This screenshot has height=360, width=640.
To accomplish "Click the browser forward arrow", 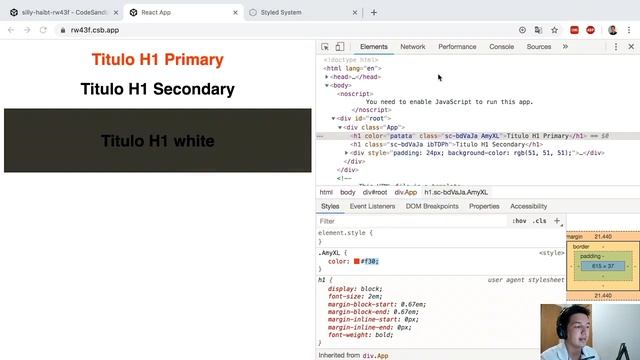I will pyautogui.click(x=27, y=30).
